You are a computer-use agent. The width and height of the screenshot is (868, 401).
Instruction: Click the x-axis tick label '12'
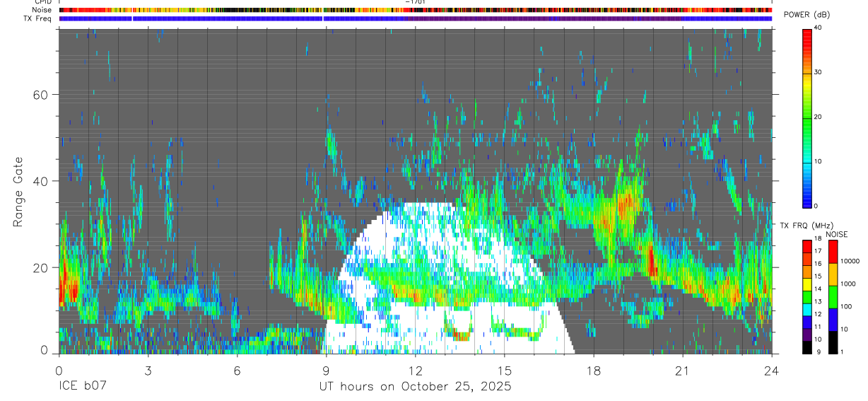tap(415, 371)
